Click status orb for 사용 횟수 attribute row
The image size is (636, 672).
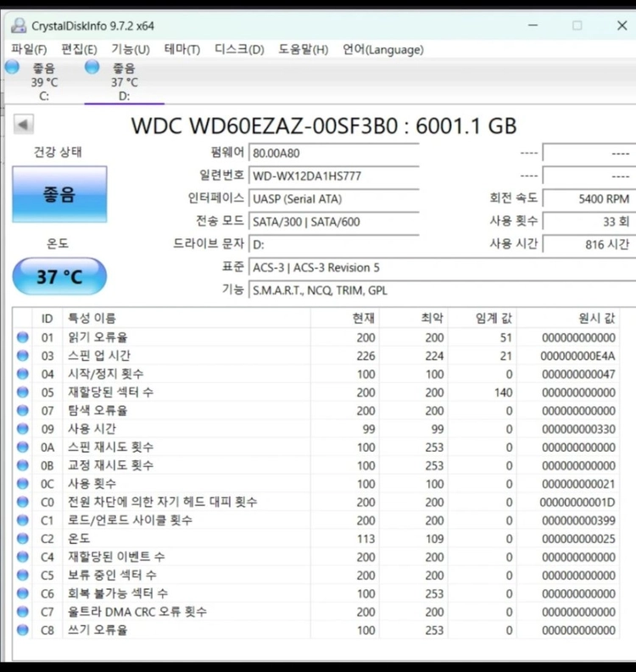[x=23, y=483]
